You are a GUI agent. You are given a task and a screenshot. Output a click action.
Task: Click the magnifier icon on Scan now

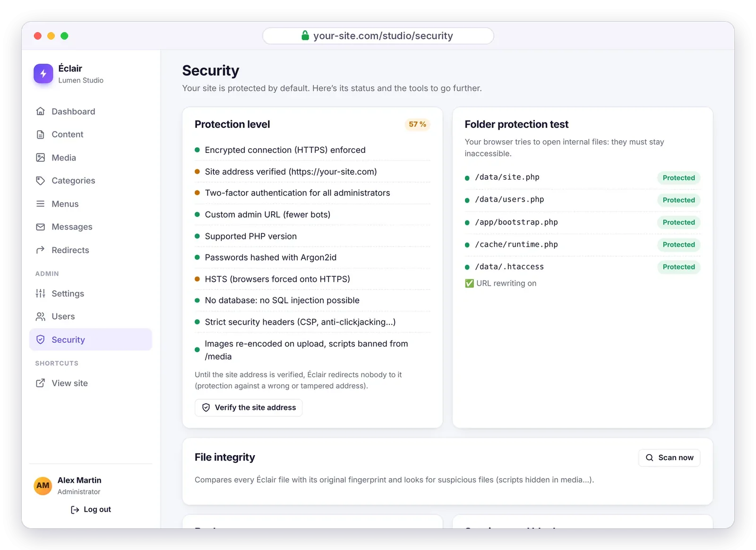point(650,457)
